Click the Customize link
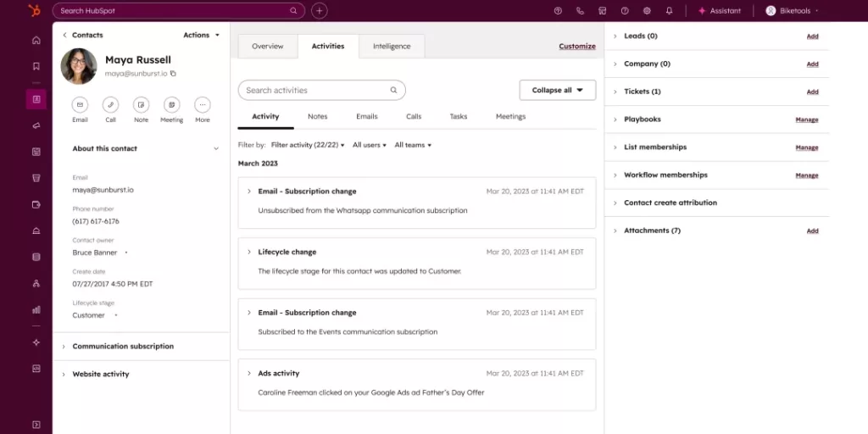The width and height of the screenshot is (868, 434). point(576,47)
